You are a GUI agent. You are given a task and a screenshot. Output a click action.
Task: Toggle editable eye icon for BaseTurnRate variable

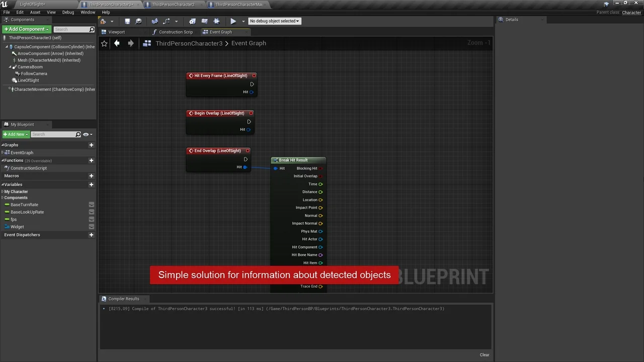[91, 205]
